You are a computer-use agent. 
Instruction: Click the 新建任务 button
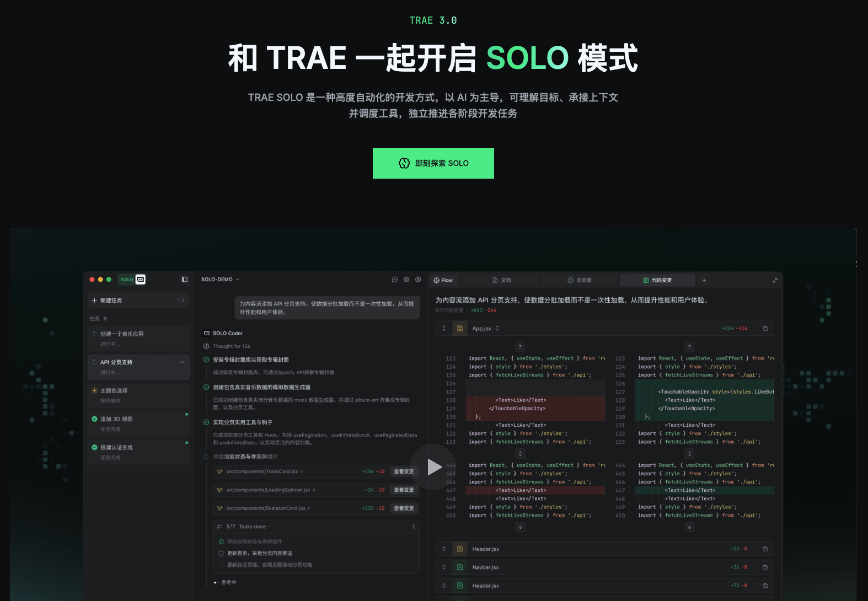point(138,300)
